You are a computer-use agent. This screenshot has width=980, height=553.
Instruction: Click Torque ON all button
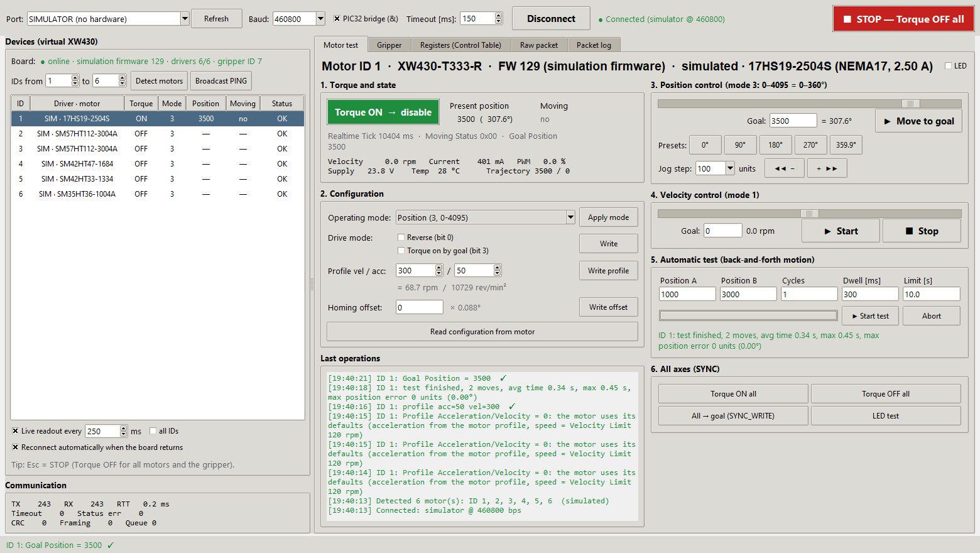point(733,394)
